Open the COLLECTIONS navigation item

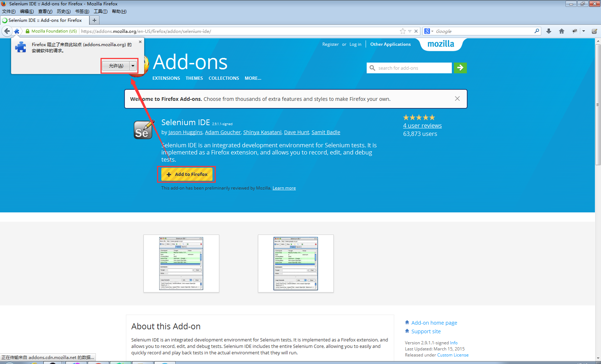[x=224, y=78]
